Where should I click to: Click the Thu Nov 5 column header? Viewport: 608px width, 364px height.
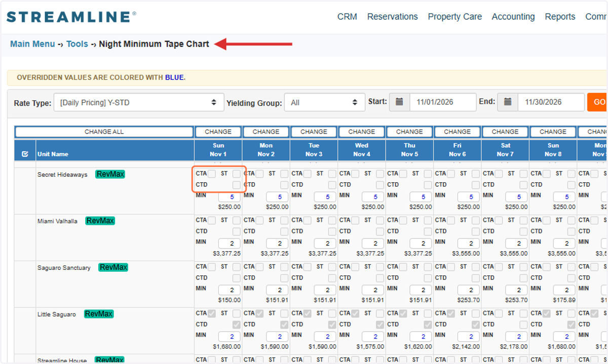(x=409, y=150)
